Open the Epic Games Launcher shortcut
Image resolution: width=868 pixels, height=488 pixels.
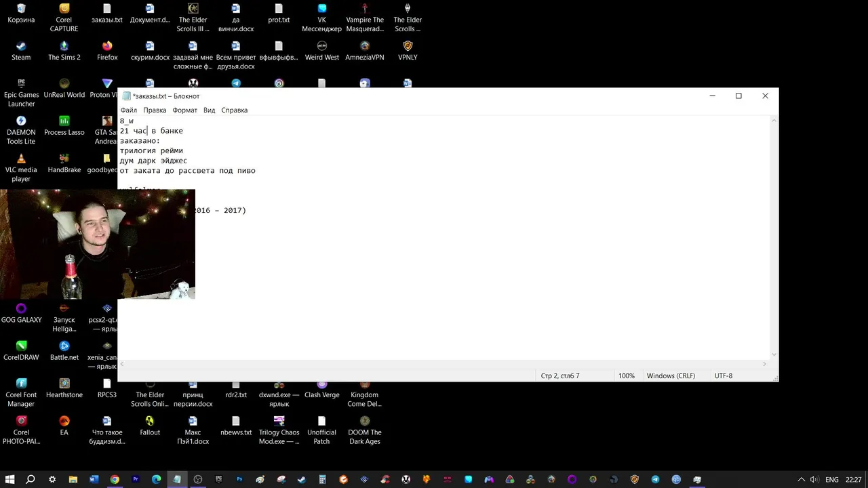pyautogui.click(x=21, y=93)
